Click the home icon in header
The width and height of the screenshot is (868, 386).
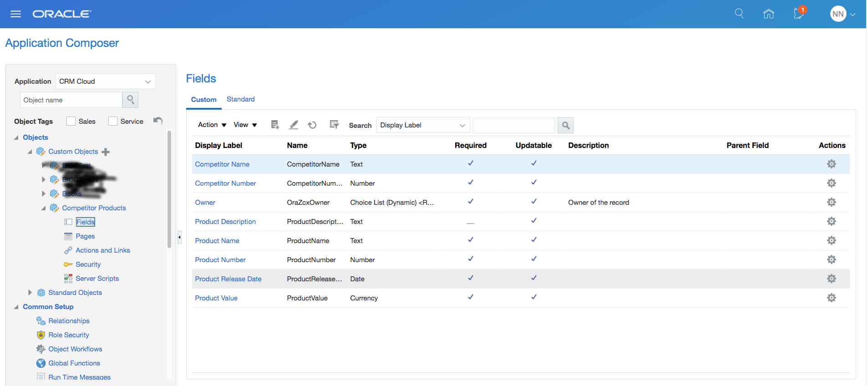768,14
